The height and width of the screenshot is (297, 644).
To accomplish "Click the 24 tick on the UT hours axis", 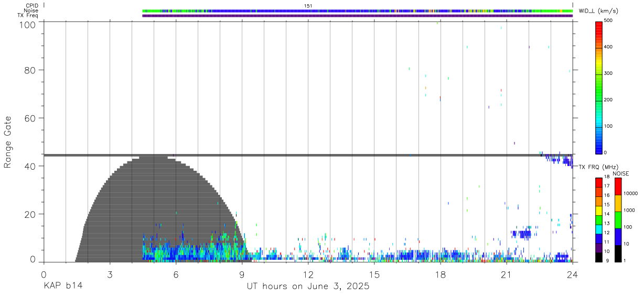I will point(572,274).
